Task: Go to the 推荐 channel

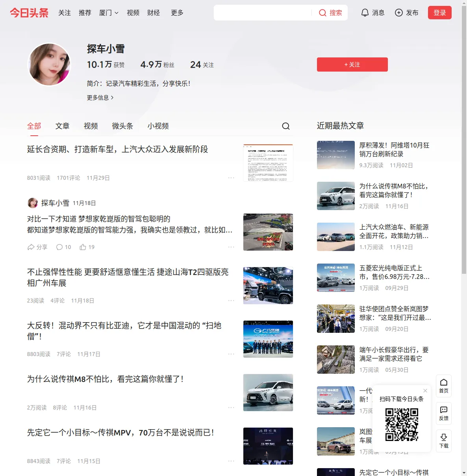Action: tap(85, 13)
